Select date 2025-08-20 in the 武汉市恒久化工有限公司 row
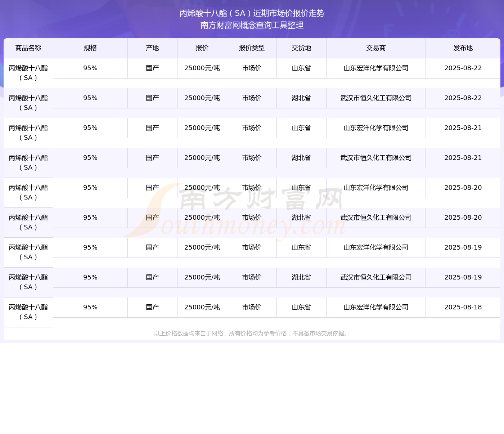This screenshot has height=434, width=504. coord(463,218)
